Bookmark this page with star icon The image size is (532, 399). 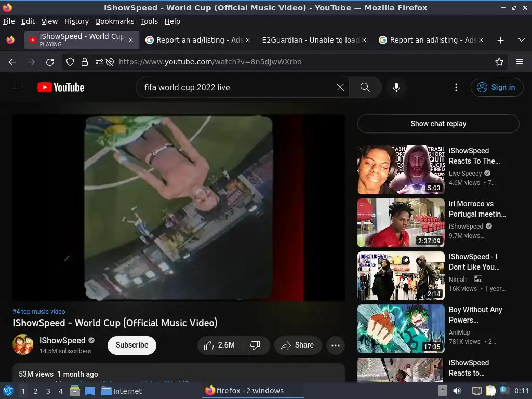tap(499, 62)
